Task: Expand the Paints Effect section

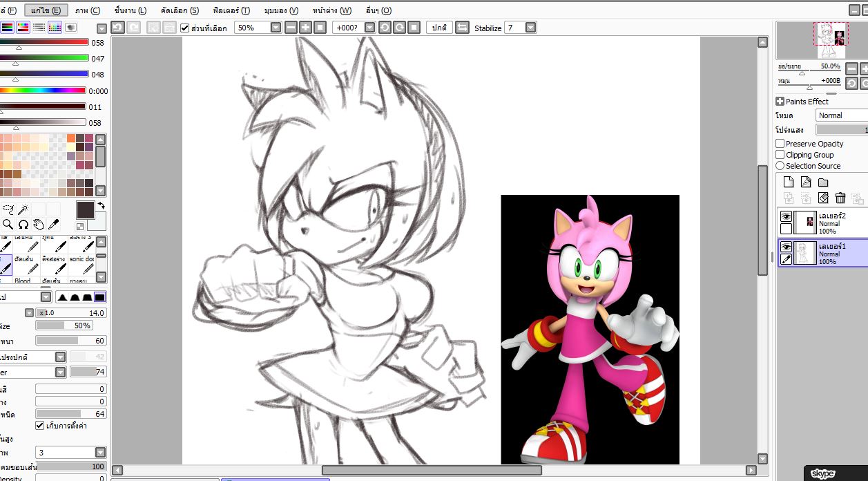Action: (x=780, y=101)
